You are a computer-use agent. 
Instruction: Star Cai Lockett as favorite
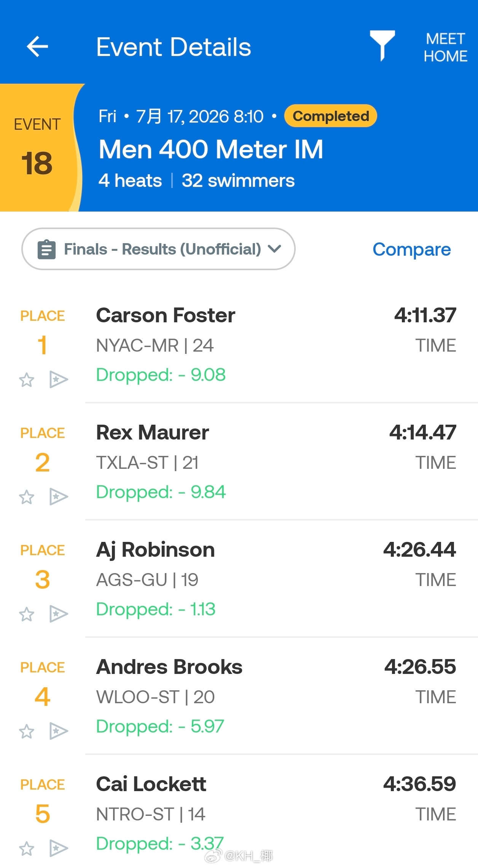(x=27, y=849)
